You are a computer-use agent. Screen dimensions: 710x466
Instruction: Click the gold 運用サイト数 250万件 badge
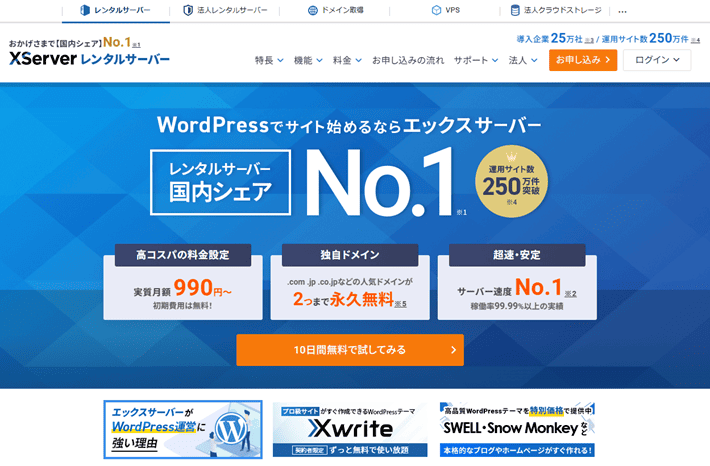(x=511, y=182)
